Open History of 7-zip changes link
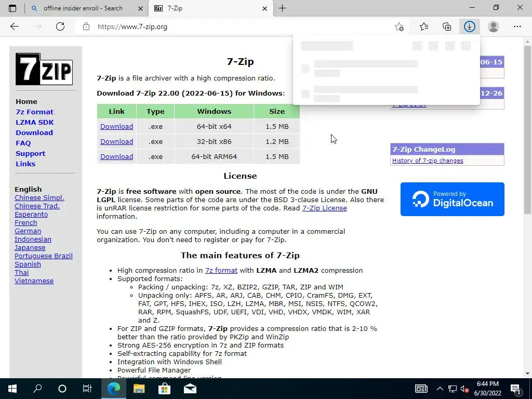This screenshot has height=399, width=532. point(428,161)
